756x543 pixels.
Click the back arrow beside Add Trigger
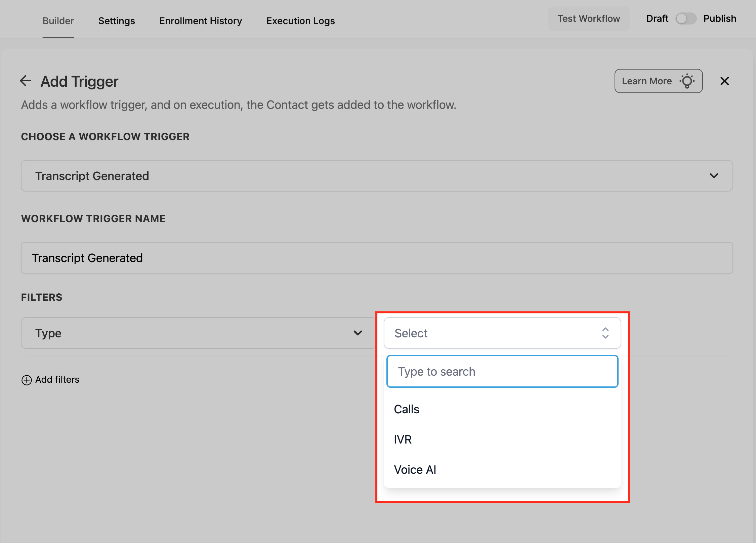coord(26,81)
